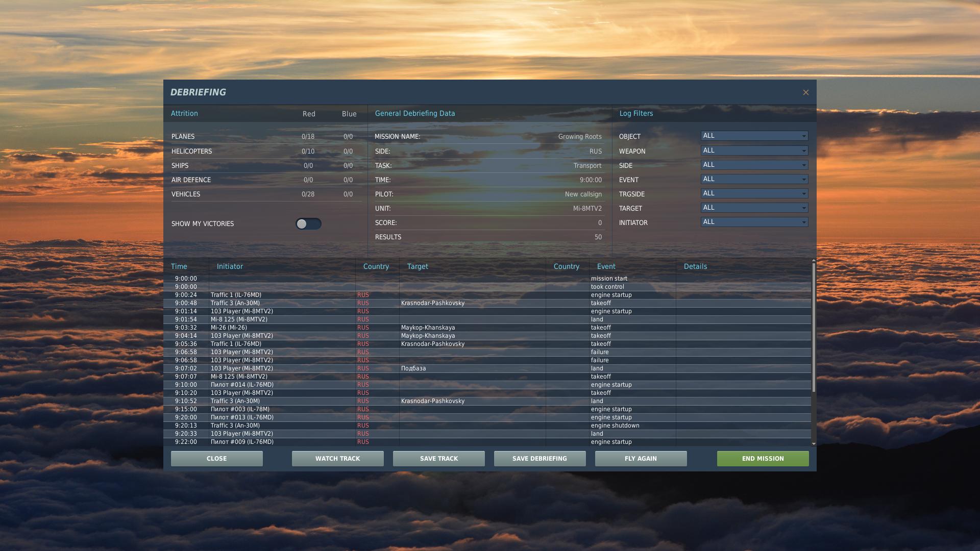Open the OBJECT filter dropdown
This screenshot has width=980, height=551.
[754, 136]
